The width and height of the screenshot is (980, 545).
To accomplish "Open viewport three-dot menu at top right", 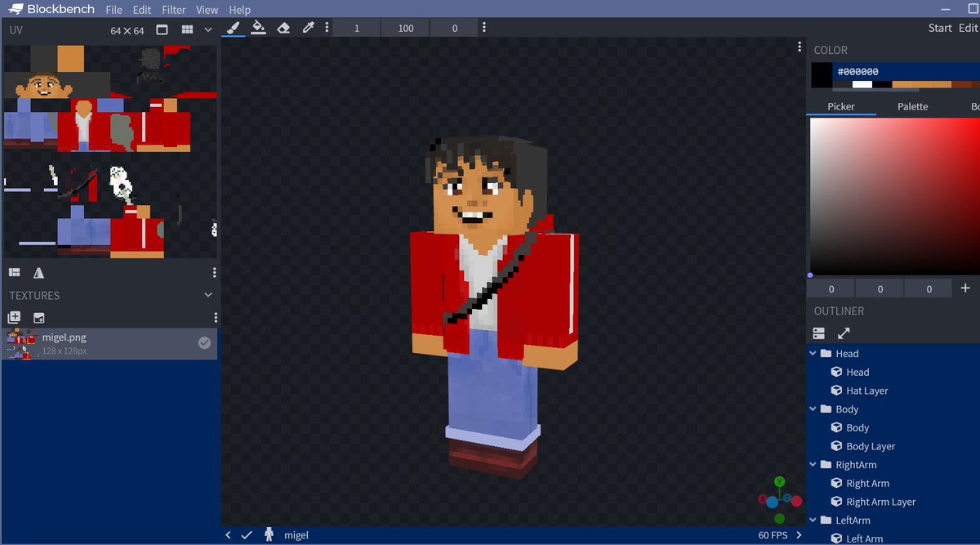I will coord(800,47).
